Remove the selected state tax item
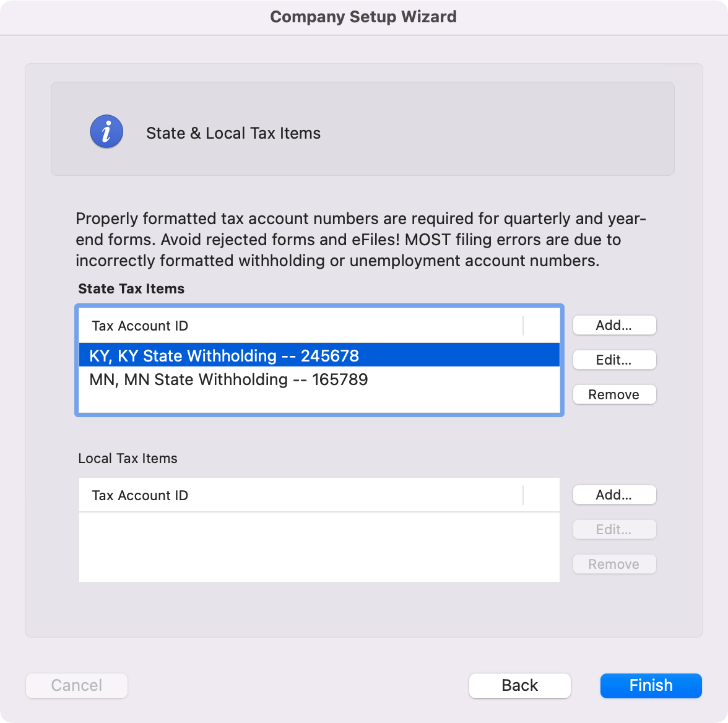This screenshot has height=723, width=728. (x=614, y=395)
